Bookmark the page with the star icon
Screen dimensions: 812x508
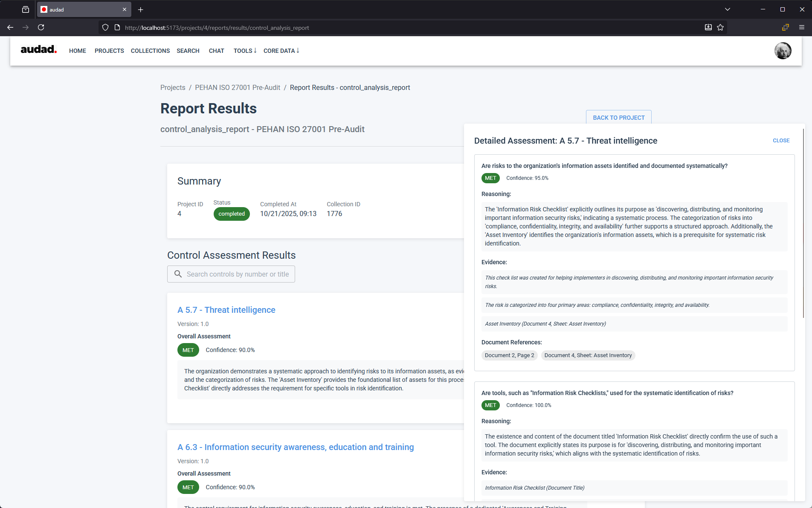click(x=720, y=27)
